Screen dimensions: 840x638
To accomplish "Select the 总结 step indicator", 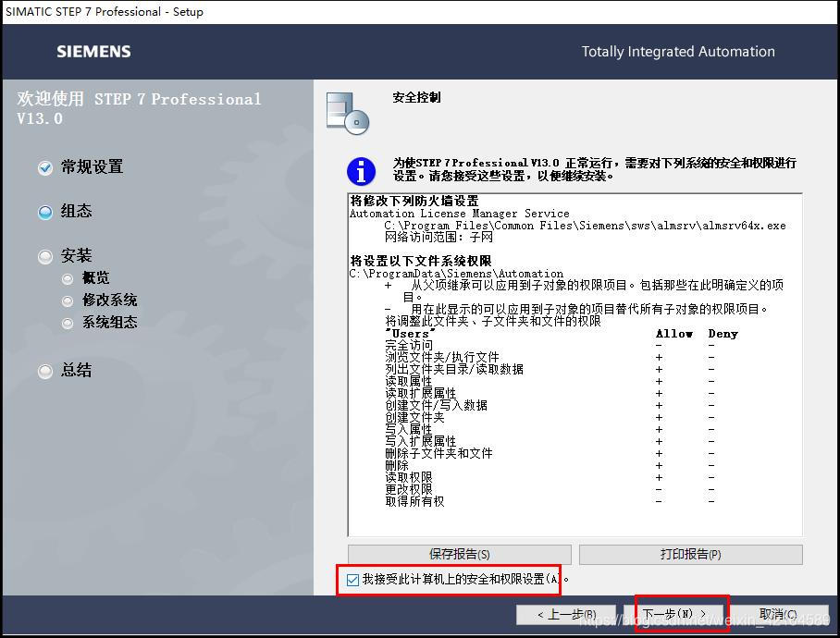I will coord(65,371).
